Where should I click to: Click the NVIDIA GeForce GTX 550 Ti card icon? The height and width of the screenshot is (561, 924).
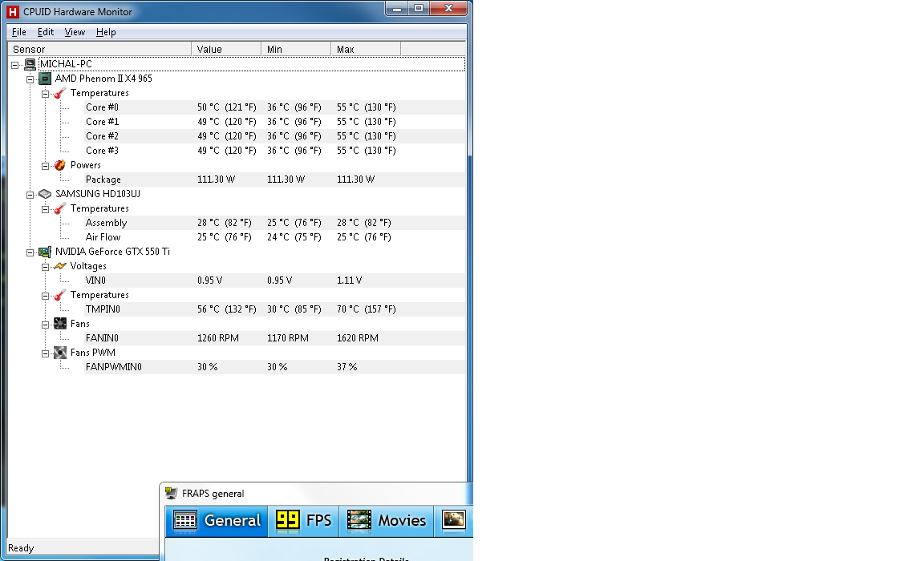pyautogui.click(x=46, y=252)
